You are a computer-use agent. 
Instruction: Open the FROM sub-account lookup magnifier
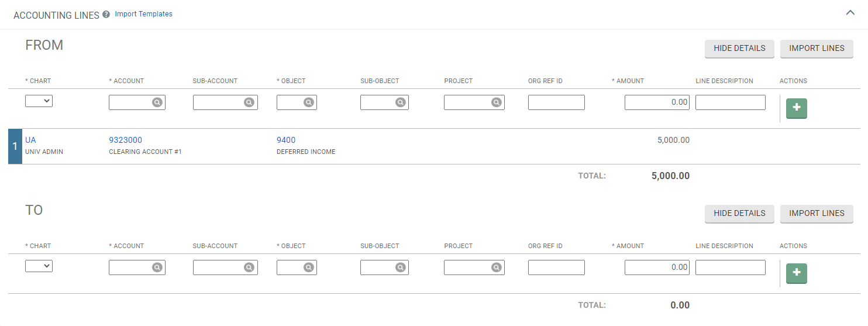point(249,102)
